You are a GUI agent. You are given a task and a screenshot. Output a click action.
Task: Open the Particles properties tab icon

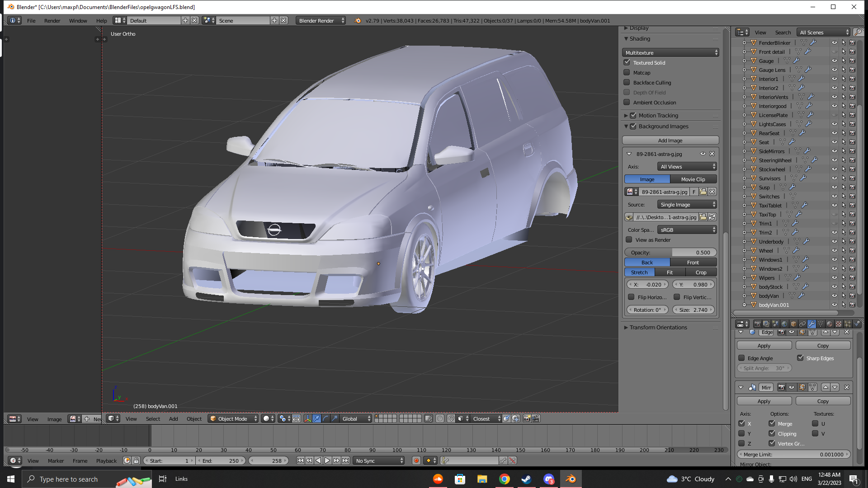(x=848, y=324)
